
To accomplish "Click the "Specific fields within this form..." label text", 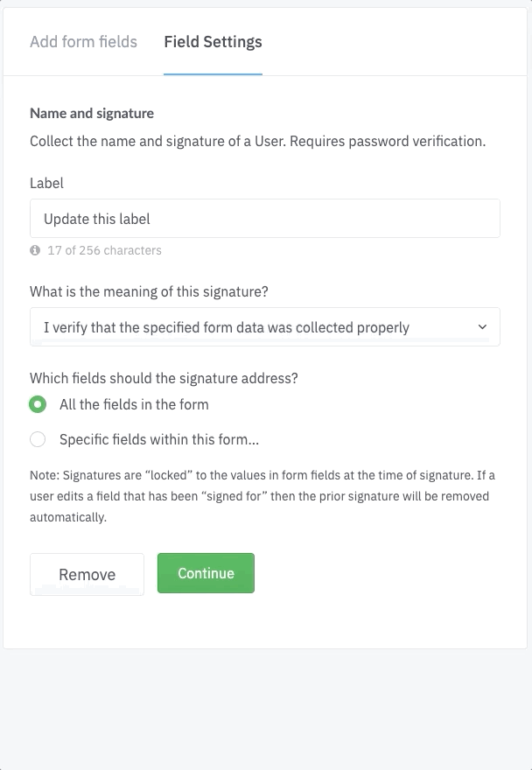I will tap(159, 439).
